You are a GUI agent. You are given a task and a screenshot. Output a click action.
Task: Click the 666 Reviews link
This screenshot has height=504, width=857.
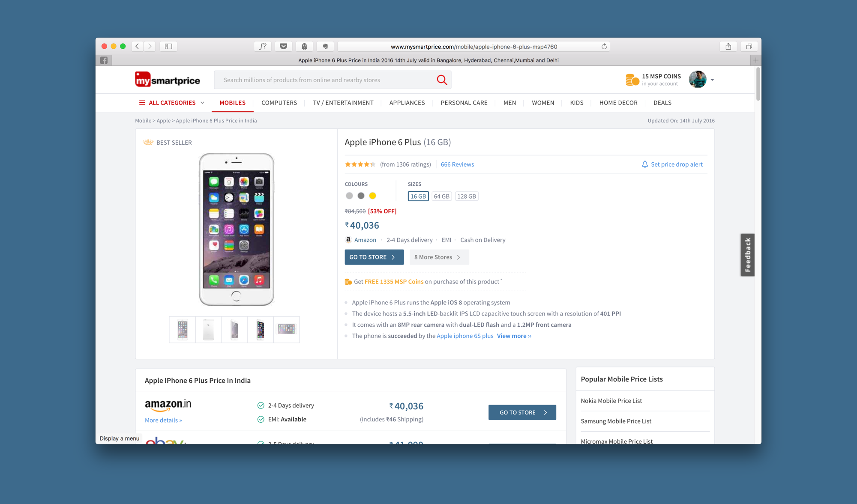(x=457, y=164)
